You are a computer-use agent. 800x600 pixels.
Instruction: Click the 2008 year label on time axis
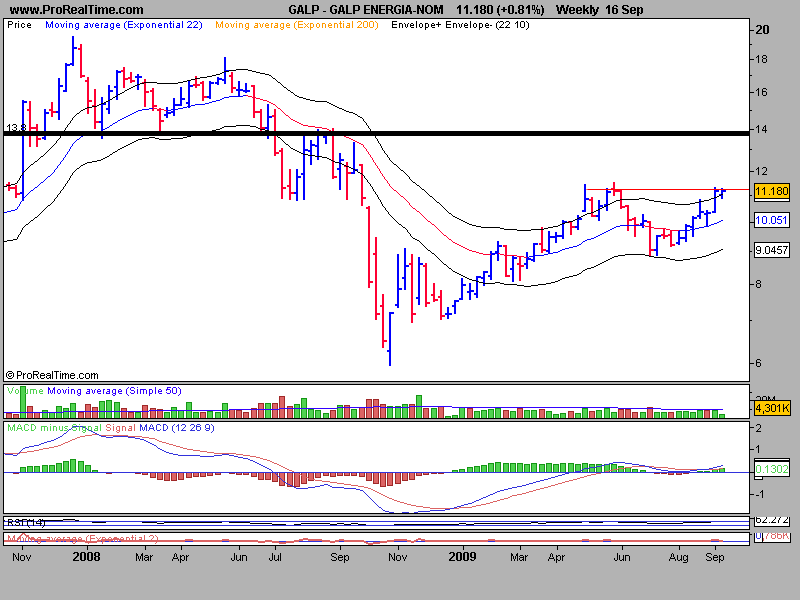(86, 556)
